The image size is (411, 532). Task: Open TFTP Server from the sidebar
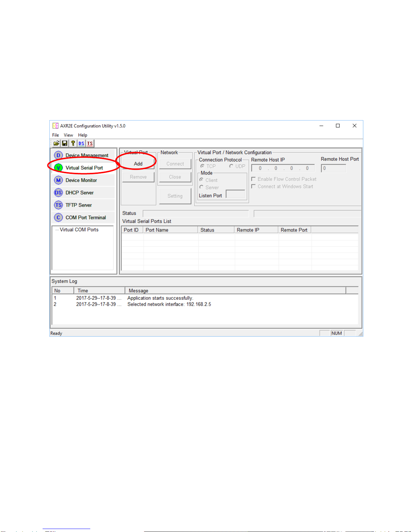[83, 205]
